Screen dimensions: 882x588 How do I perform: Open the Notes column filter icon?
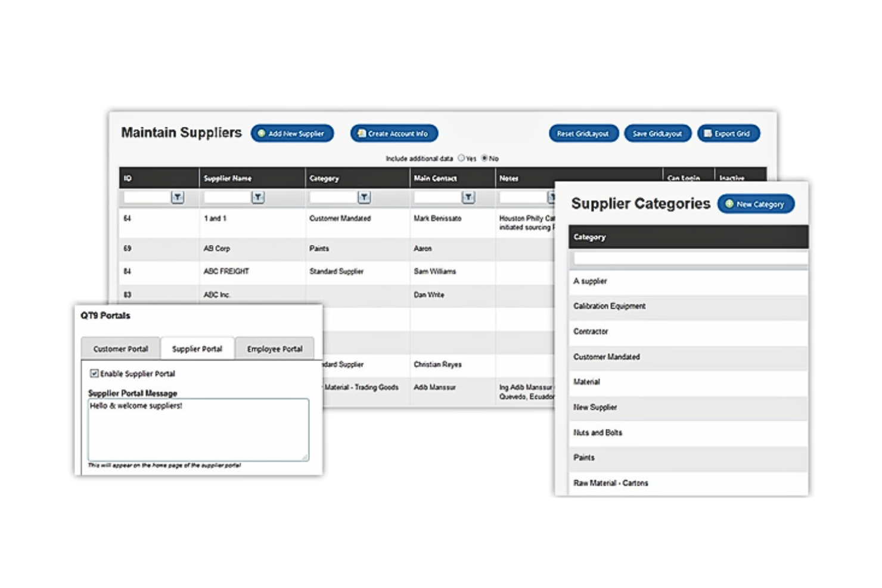pyautogui.click(x=552, y=197)
